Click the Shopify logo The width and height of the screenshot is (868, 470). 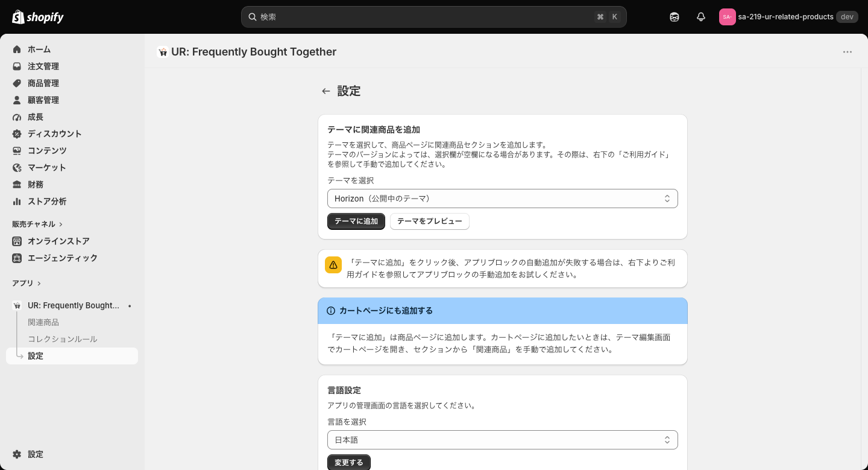click(x=38, y=17)
